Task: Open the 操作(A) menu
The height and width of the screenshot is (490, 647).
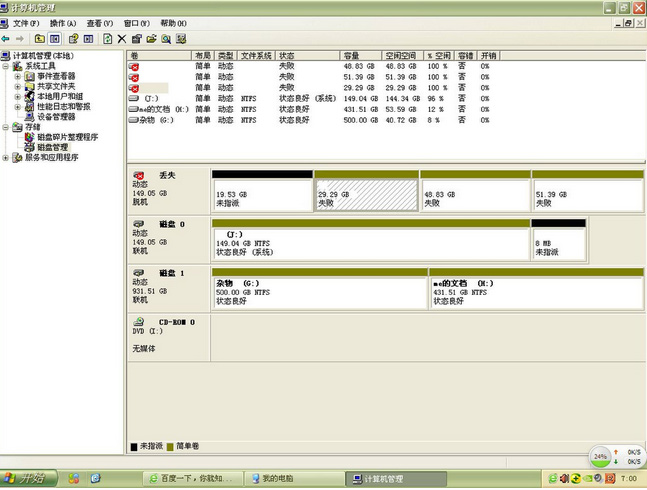Action: coord(63,23)
